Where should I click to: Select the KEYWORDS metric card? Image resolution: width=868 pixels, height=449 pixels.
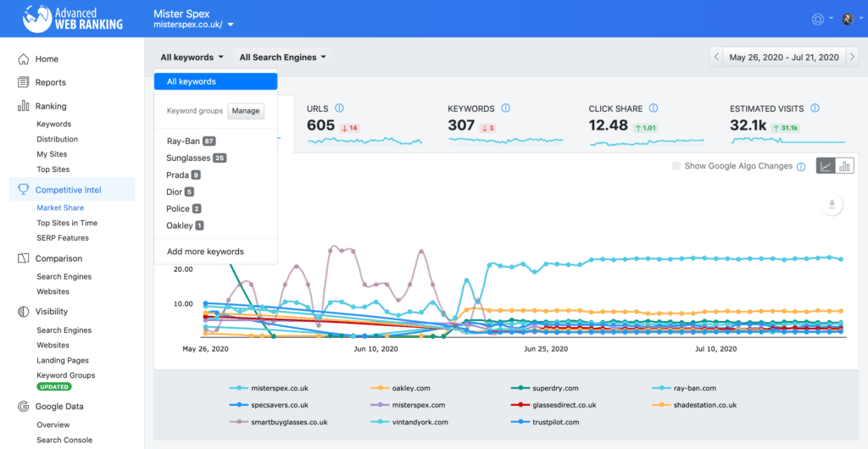point(505,124)
